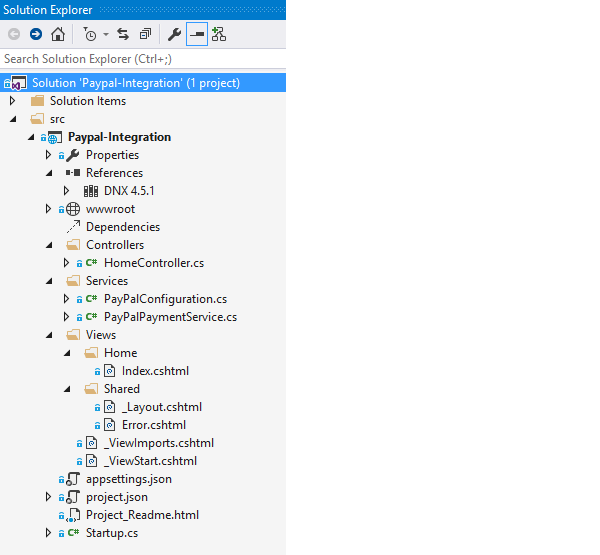This screenshot has height=555, width=600.
Task: Collapse the Home folder under Views
Action: 67,353
